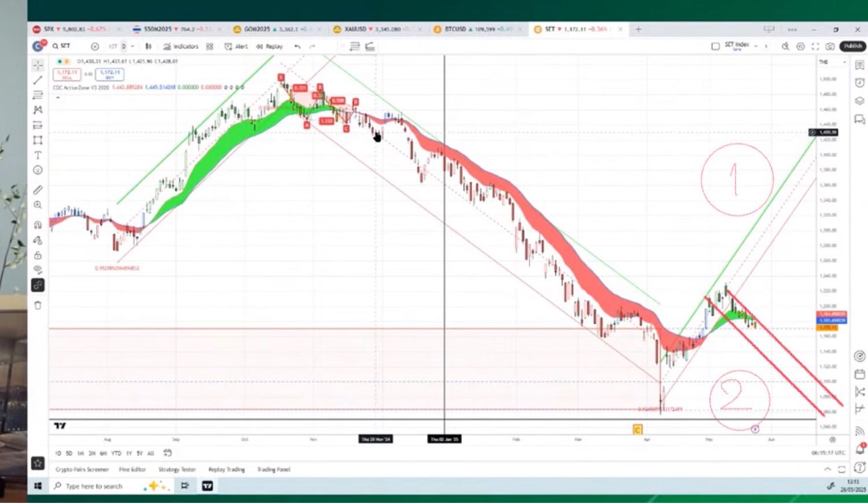Open the Fibonacci/gann tools

(x=38, y=95)
